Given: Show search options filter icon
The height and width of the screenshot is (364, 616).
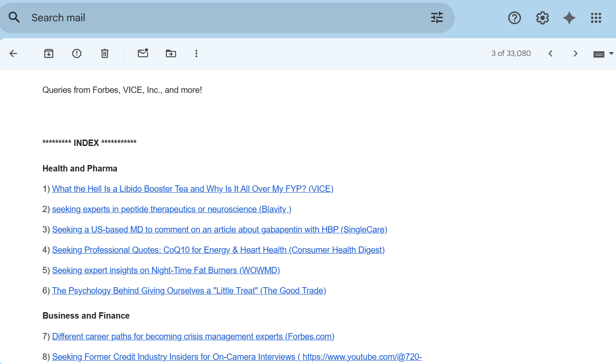Looking at the screenshot, I should (437, 17).
